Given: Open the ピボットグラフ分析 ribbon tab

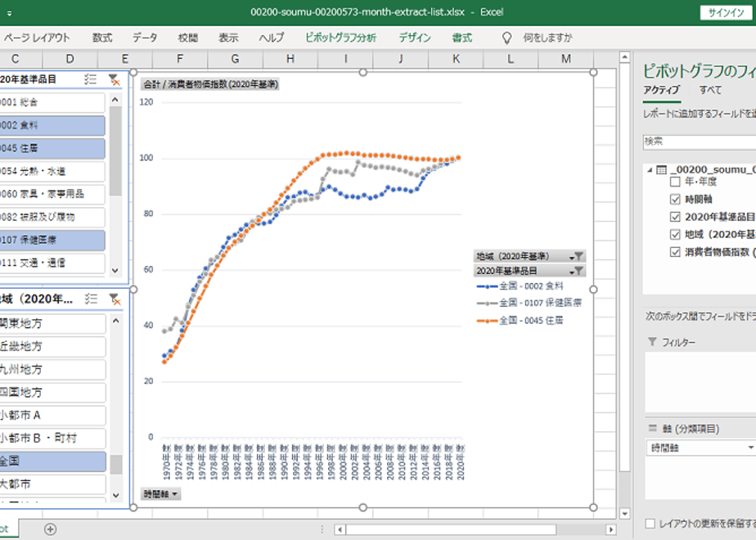Looking at the screenshot, I should [341, 38].
